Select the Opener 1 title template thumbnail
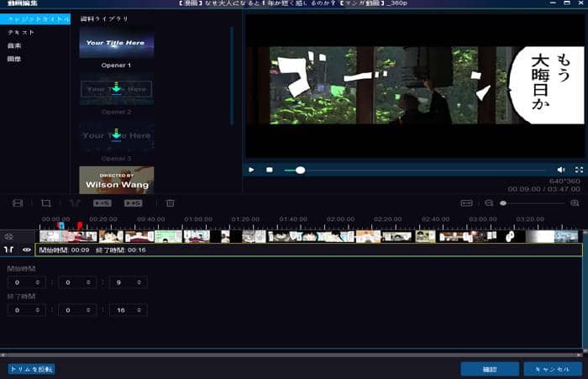Screen dimensions: 588x379 click(117, 42)
